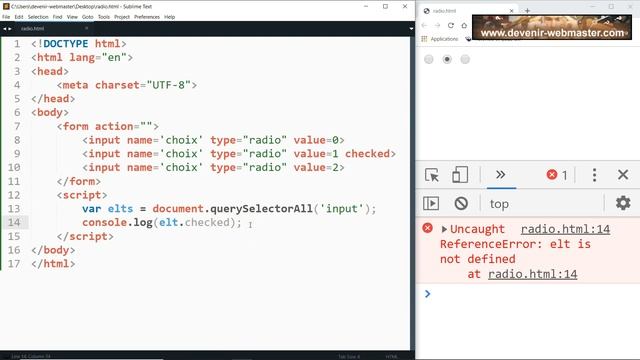Click the browser back arrow
640x360 pixels.
coord(424,25)
